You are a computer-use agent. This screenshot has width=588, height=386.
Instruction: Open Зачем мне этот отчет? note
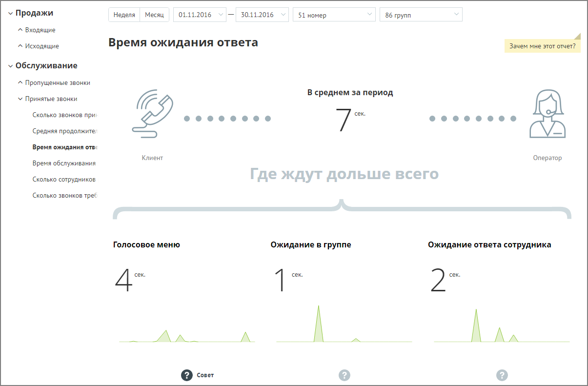click(543, 46)
